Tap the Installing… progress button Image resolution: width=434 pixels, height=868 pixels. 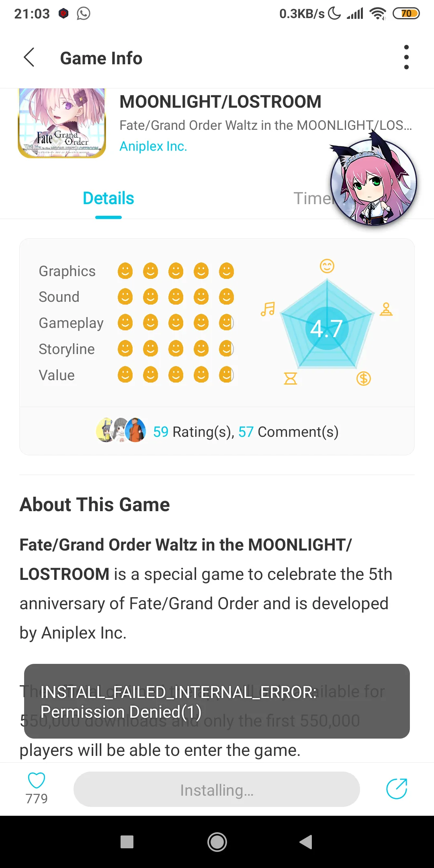pos(217,789)
